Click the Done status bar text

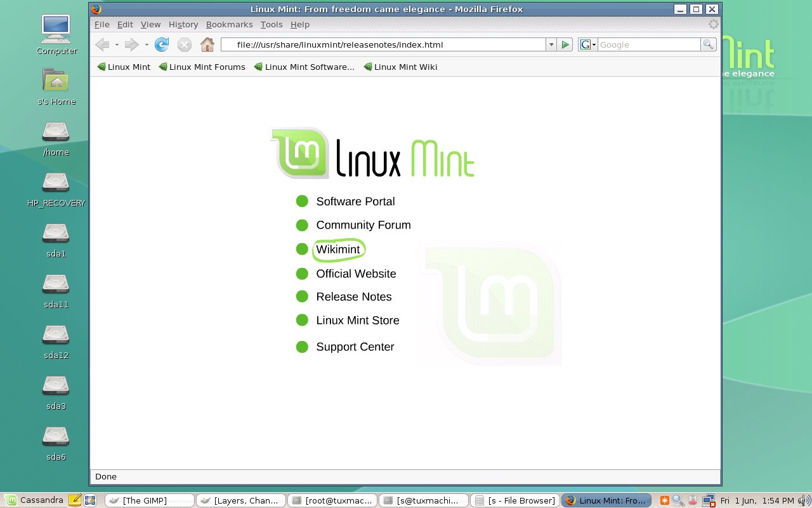pyautogui.click(x=106, y=476)
